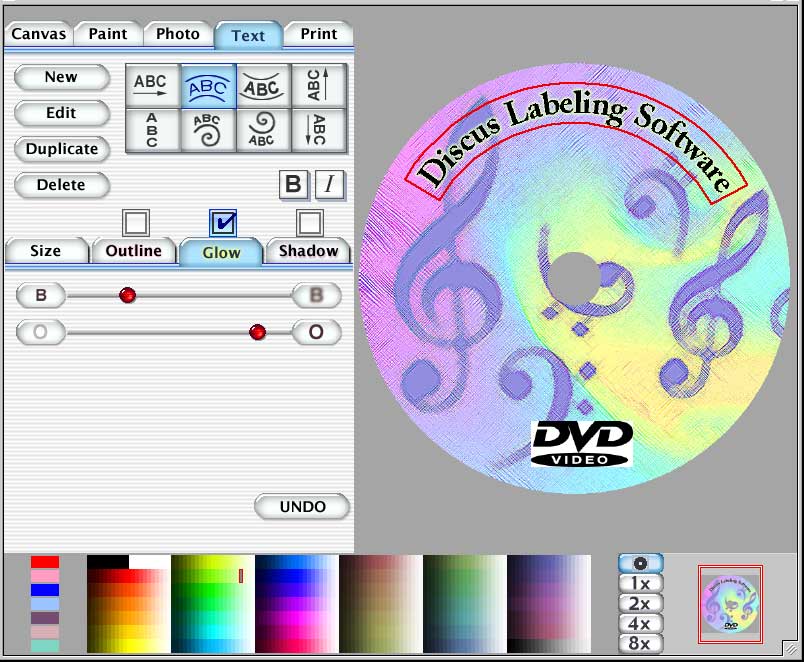
Task: Select the stacked vertical letters layout
Action: point(153,130)
